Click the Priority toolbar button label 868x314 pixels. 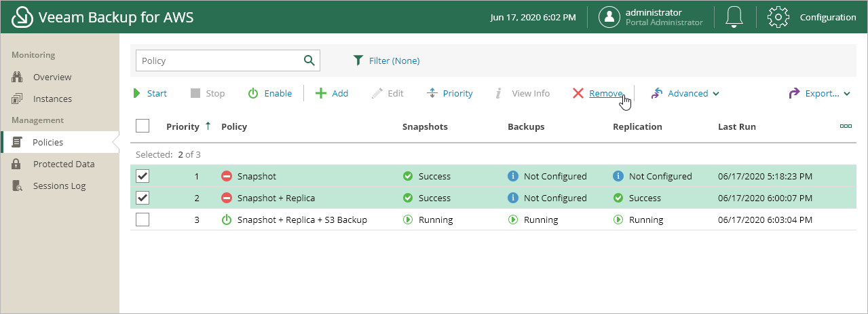458,93
